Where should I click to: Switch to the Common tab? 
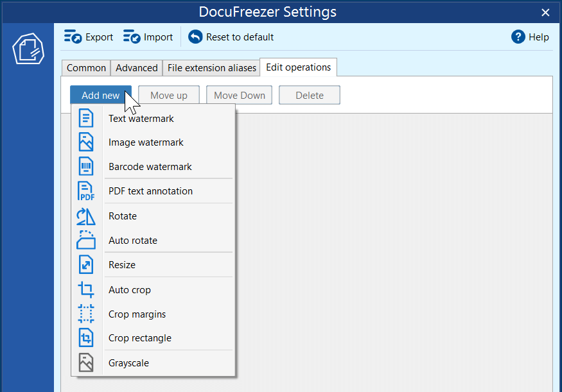pos(86,67)
